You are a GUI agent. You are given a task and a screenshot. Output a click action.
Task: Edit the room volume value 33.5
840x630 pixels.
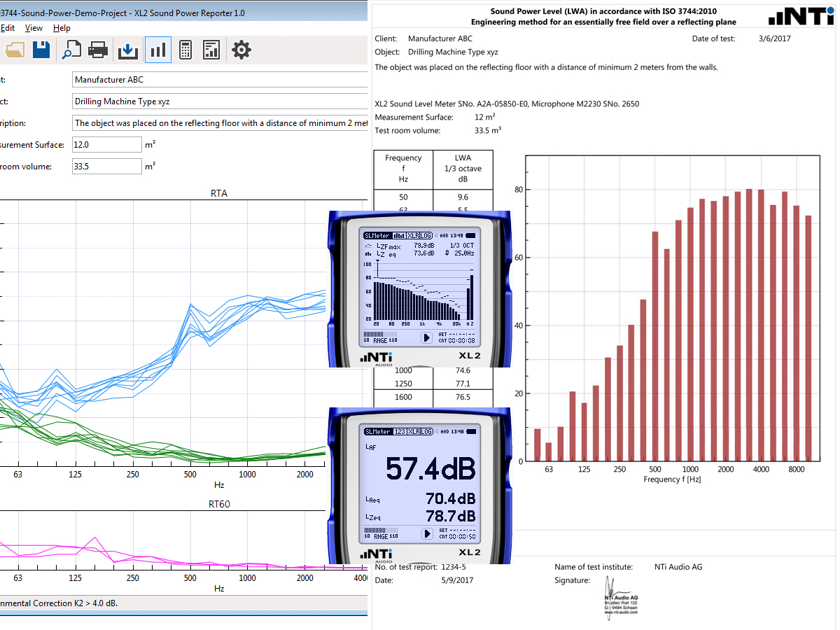tap(107, 166)
